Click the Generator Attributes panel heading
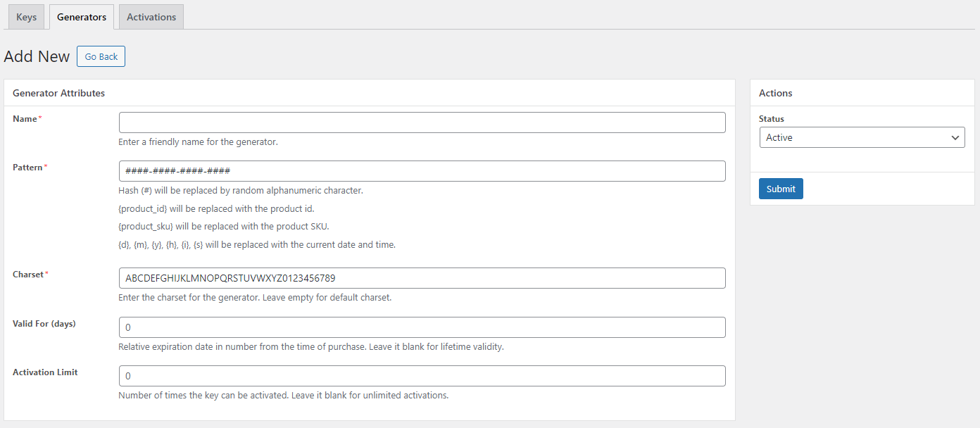The height and width of the screenshot is (428, 980). coord(58,93)
